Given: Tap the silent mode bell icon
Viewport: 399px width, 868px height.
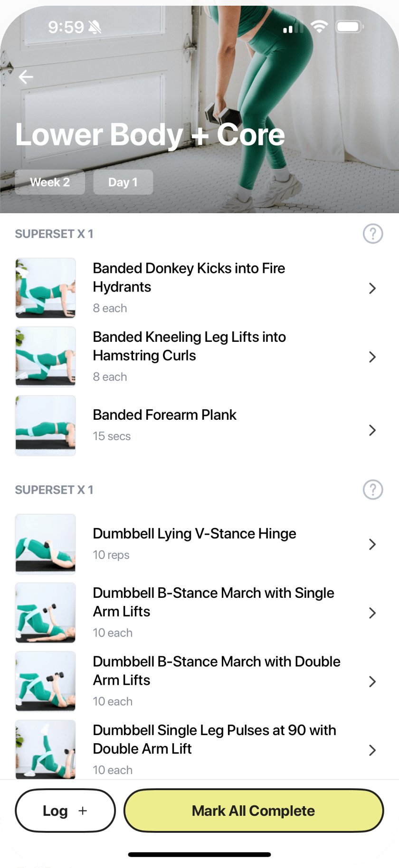Looking at the screenshot, I should [x=95, y=28].
